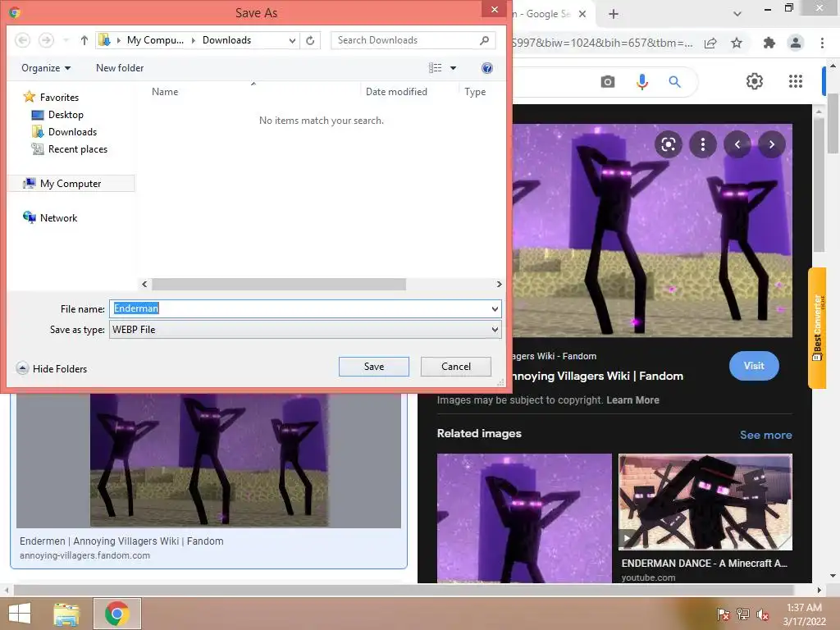The height and width of the screenshot is (630, 840).
Task: Go back in Save As dialog
Action: pyautogui.click(x=22, y=40)
